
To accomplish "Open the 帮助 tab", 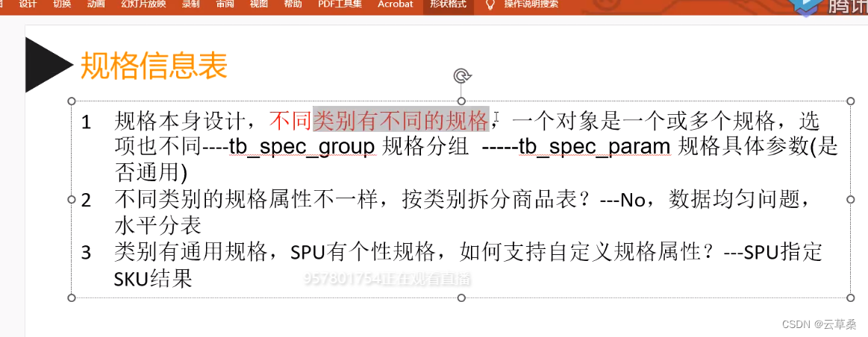I will pyautogui.click(x=293, y=4).
